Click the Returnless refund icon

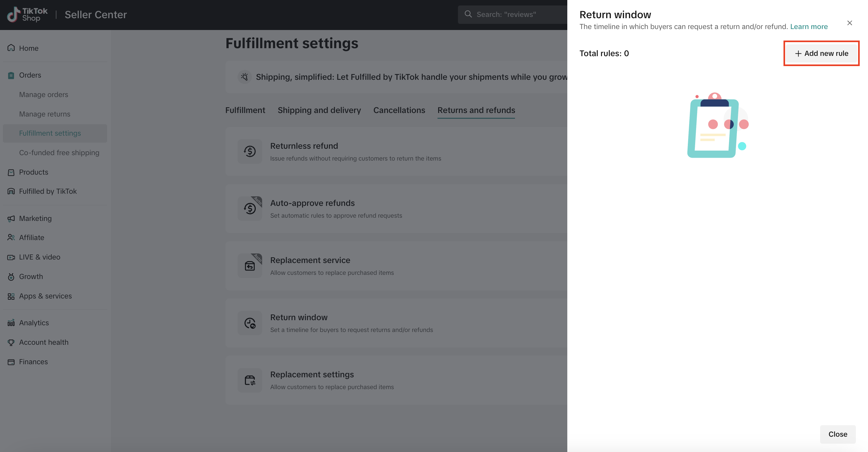coord(250,151)
